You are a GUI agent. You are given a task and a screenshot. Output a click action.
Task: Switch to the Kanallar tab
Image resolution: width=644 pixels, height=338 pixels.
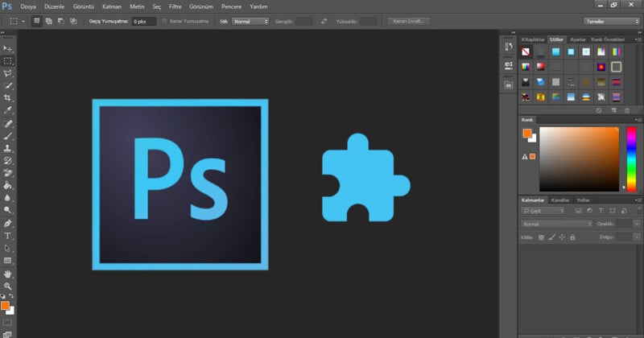pyautogui.click(x=560, y=200)
